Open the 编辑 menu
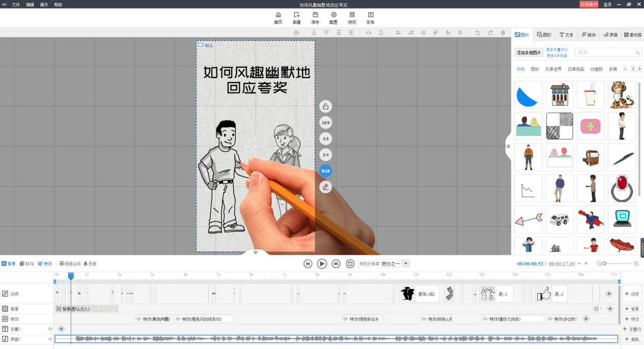 click(x=30, y=5)
